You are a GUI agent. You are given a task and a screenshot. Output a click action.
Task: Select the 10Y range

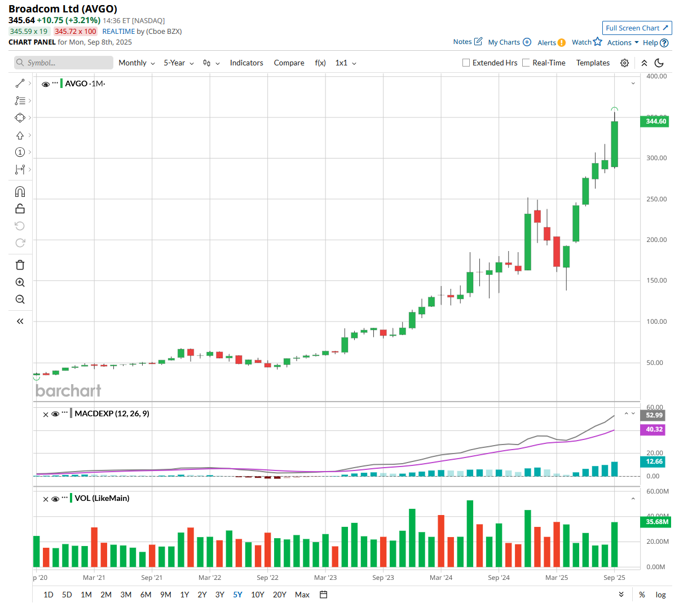pos(258,595)
